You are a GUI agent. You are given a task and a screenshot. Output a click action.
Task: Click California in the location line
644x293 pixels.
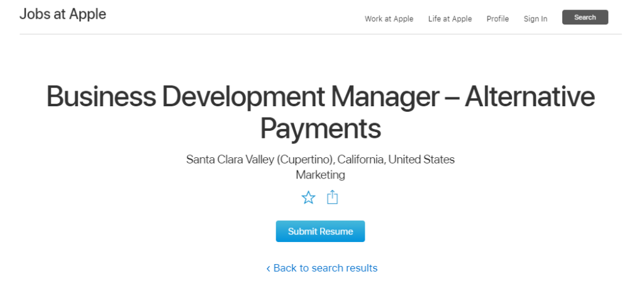pos(359,159)
